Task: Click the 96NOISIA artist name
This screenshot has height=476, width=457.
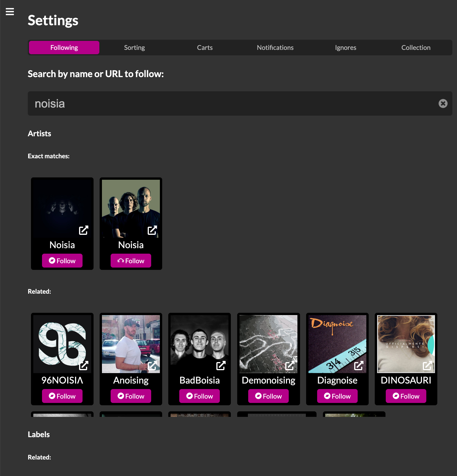Action: (x=62, y=380)
